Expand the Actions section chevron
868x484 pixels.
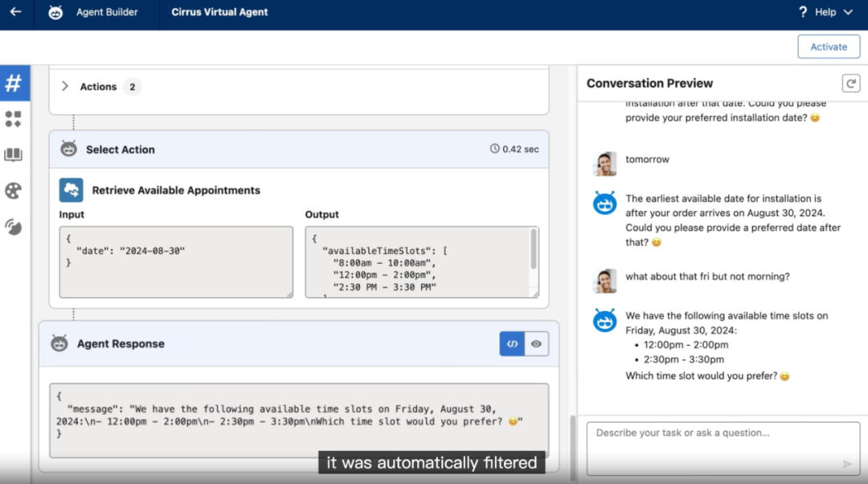[x=65, y=86]
